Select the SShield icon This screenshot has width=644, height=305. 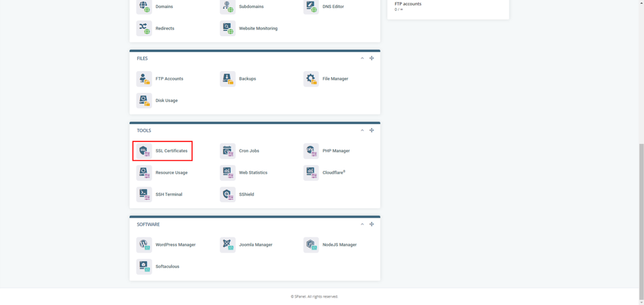(x=227, y=194)
